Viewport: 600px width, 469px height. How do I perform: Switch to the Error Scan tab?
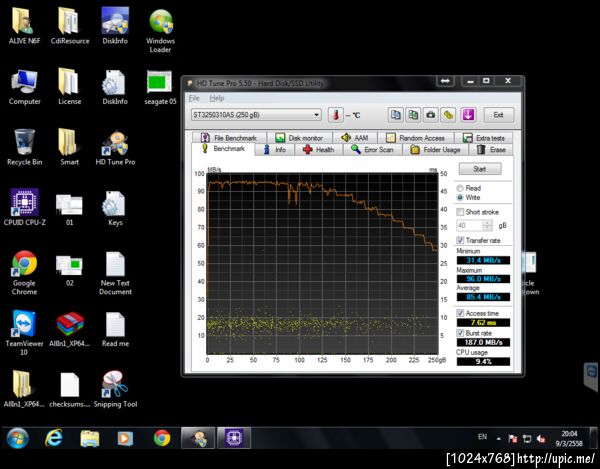point(372,150)
